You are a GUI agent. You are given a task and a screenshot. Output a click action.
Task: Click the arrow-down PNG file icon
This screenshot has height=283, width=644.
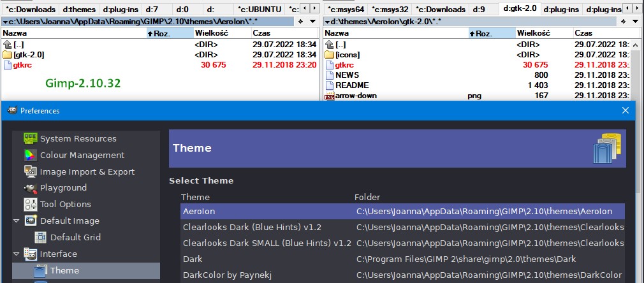click(330, 96)
